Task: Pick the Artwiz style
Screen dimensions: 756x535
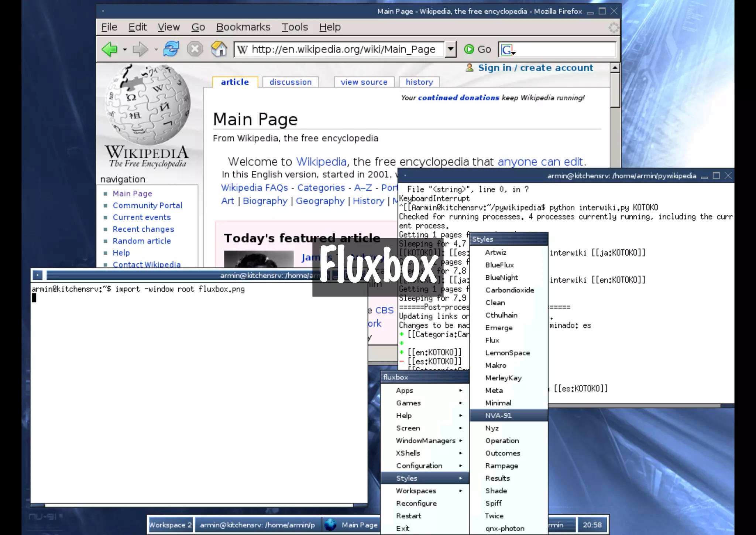Action: 509,252
